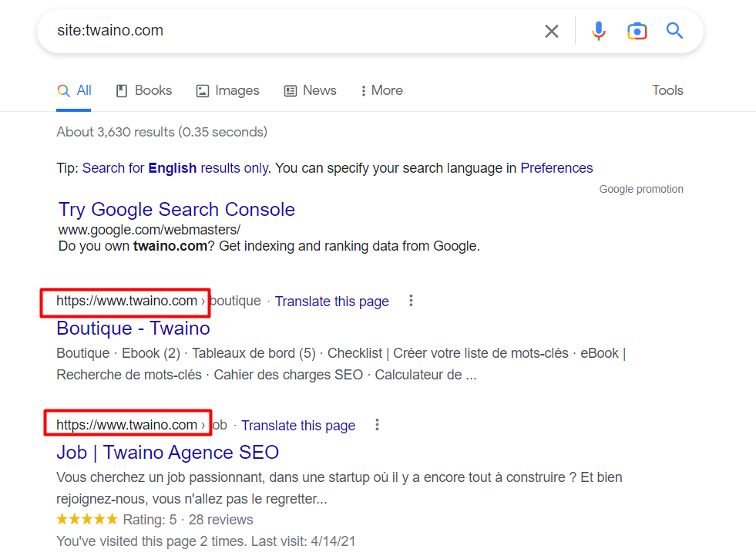The image size is (756, 556).
Task: Click the 5-star rating on the Job result
Action: (x=87, y=519)
